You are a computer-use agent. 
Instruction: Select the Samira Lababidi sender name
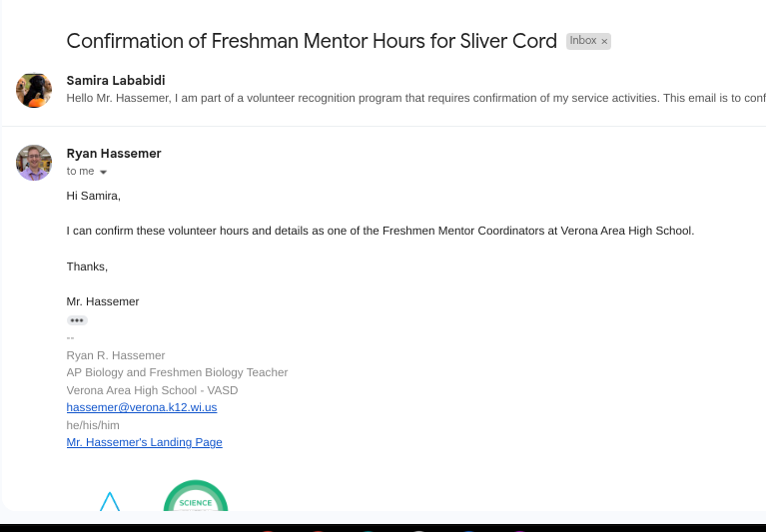(x=116, y=80)
